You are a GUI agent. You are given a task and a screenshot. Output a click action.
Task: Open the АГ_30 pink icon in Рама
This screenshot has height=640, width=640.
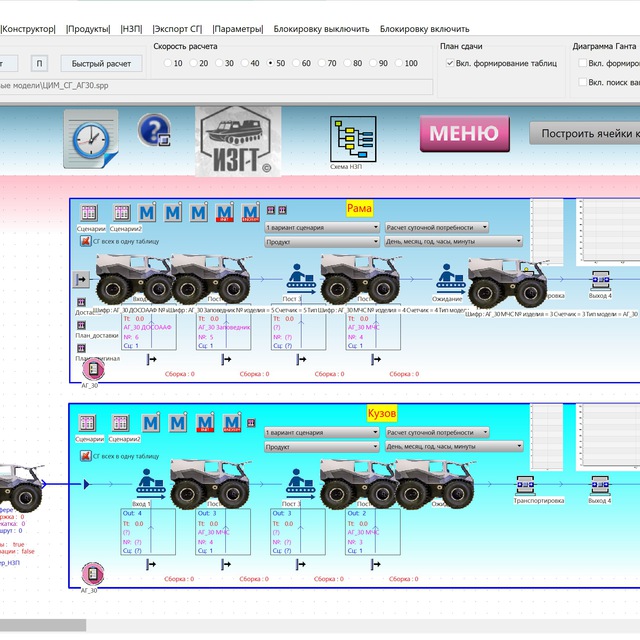pyautogui.click(x=93, y=369)
